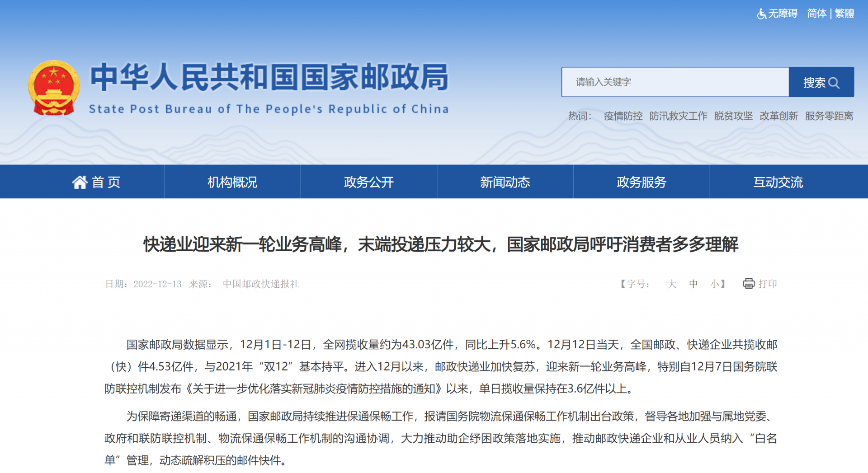Open hot word 改革创新
This screenshot has width=868, height=473.
tap(778, 116)
